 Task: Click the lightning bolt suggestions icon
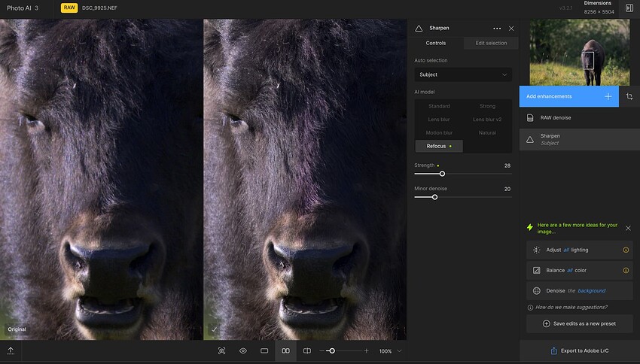[x=530, y=227]
